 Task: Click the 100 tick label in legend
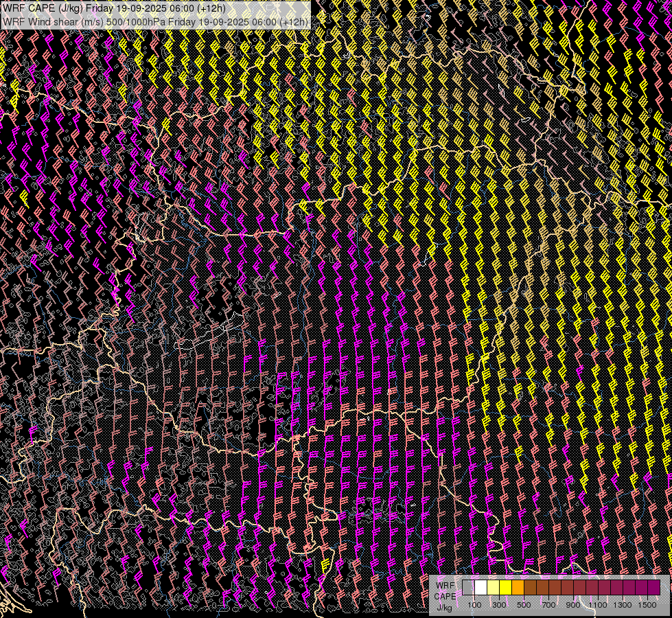pos(474,604)
